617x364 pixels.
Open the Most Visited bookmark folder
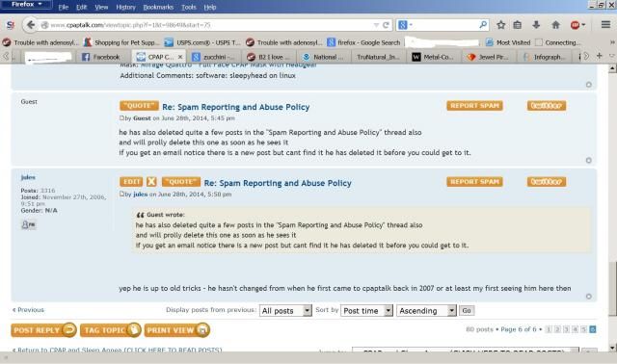[508, 42]
